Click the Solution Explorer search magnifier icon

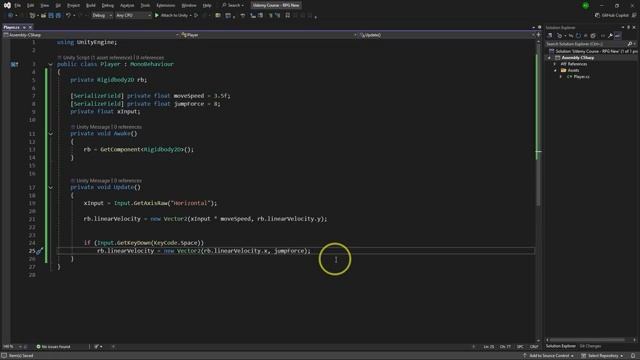(x=629, y=44)
